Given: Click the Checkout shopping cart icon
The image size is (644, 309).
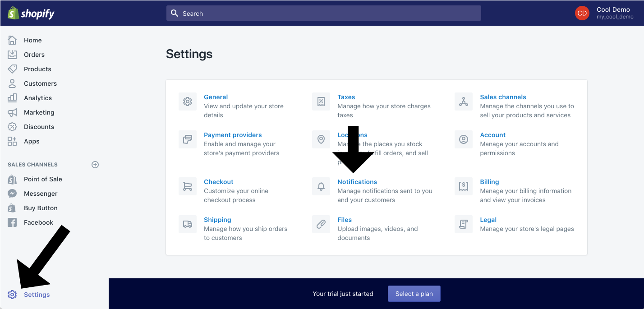Looking at the screenshot, I should [x=188, y=186].
